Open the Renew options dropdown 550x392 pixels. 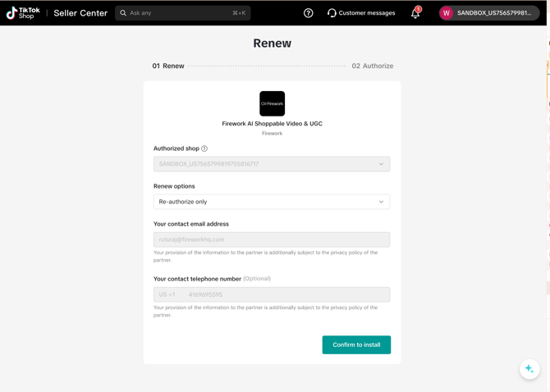tap(272, 202)
